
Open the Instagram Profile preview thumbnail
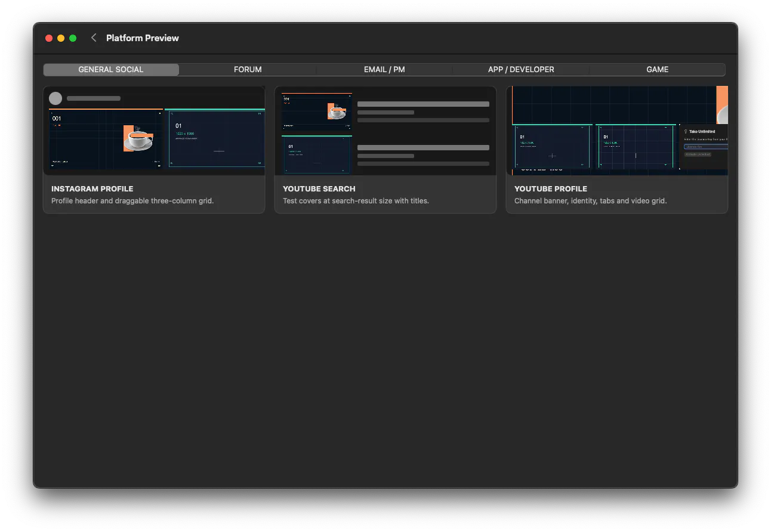coord(154,131)
